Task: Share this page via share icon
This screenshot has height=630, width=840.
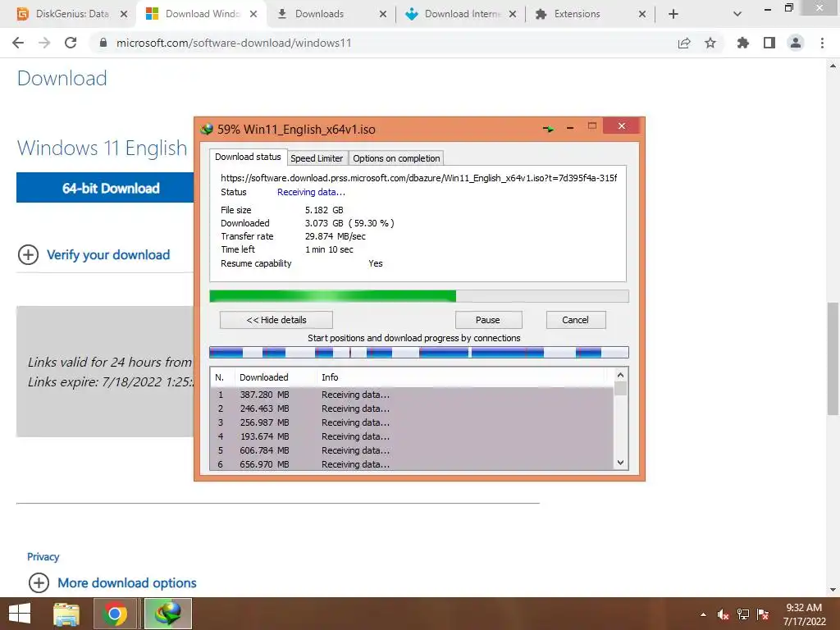Action: click(x=684, y=43)
